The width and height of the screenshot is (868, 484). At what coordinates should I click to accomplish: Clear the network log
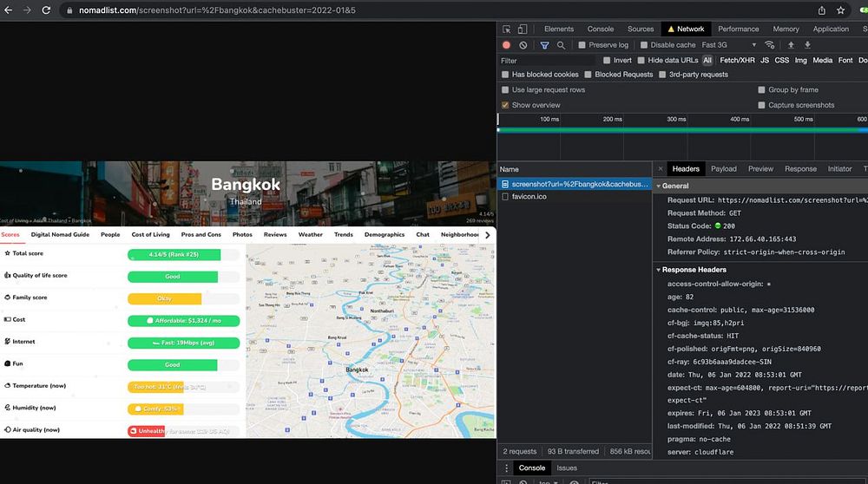tap(523, 45)
